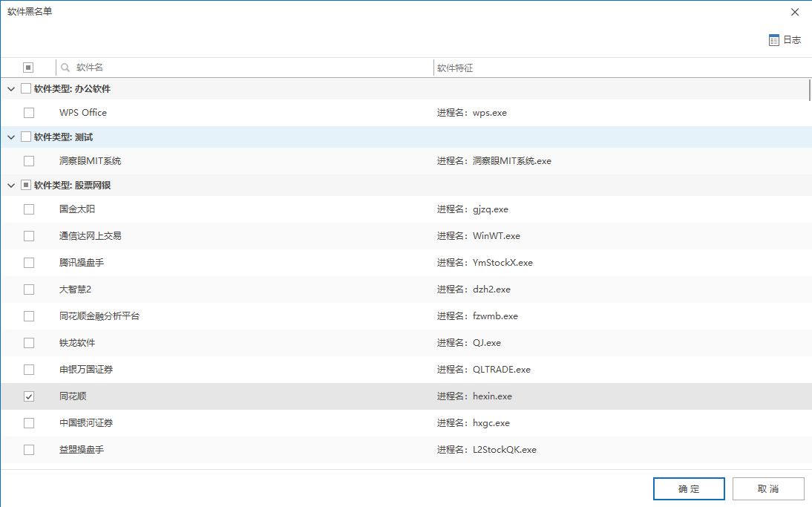812x507 pixels.
Task: Check the 软件类型: 办公软件 group checkbox
Action: coord(26,88)
